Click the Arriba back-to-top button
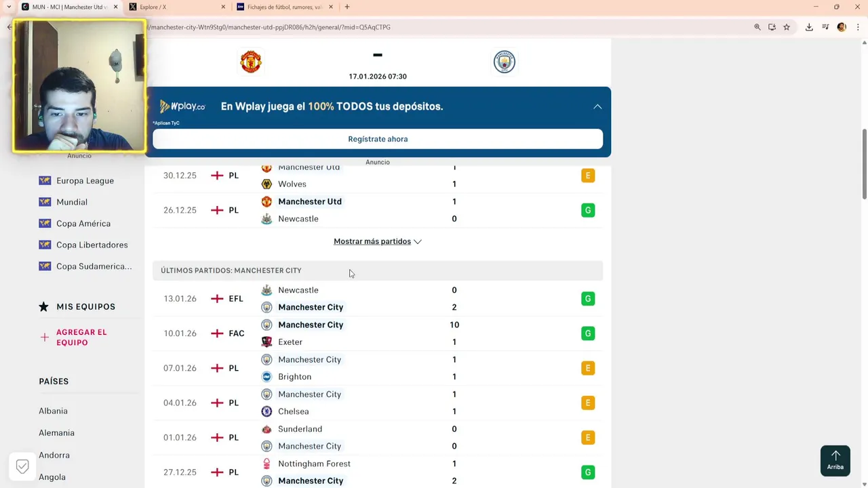The height and width of the screenshot is (488, 868). [x=835, y=461]
